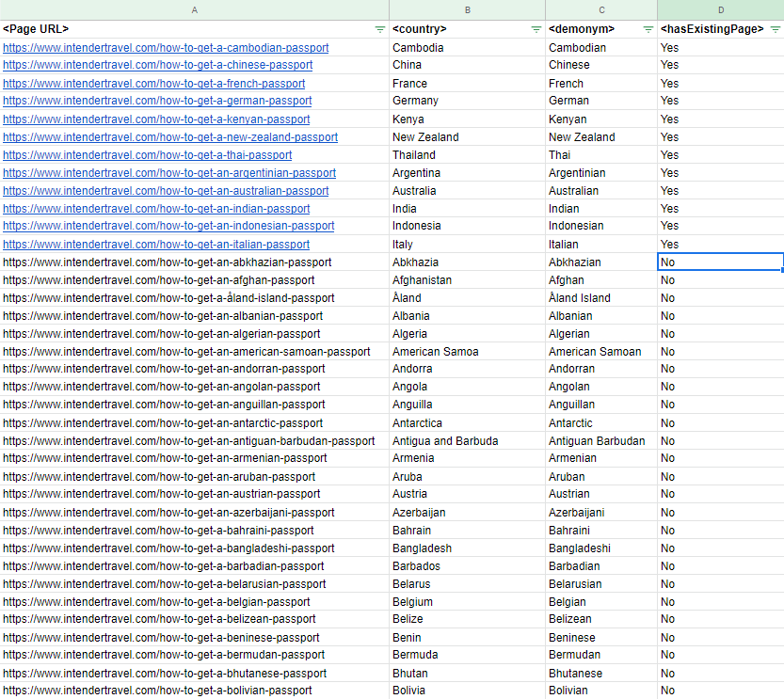Select the 'Armenia' country cell
The image size is (784, 699).
tap(468, 458)
